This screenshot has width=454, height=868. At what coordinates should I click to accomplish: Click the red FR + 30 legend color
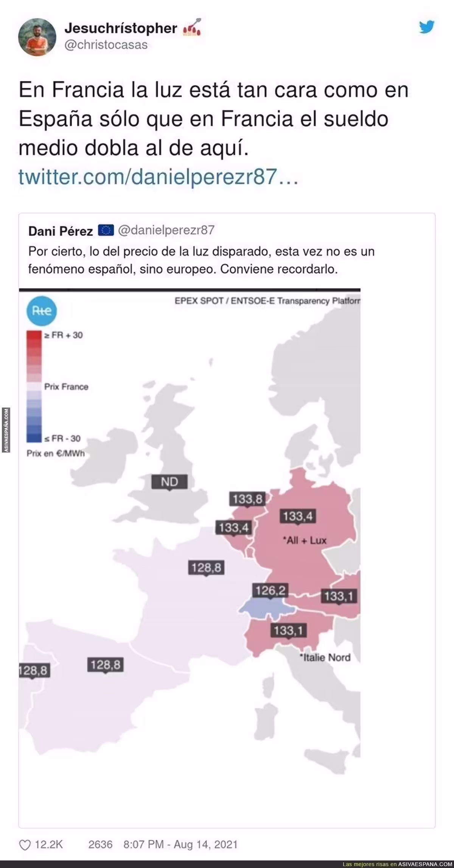(34, 335)
